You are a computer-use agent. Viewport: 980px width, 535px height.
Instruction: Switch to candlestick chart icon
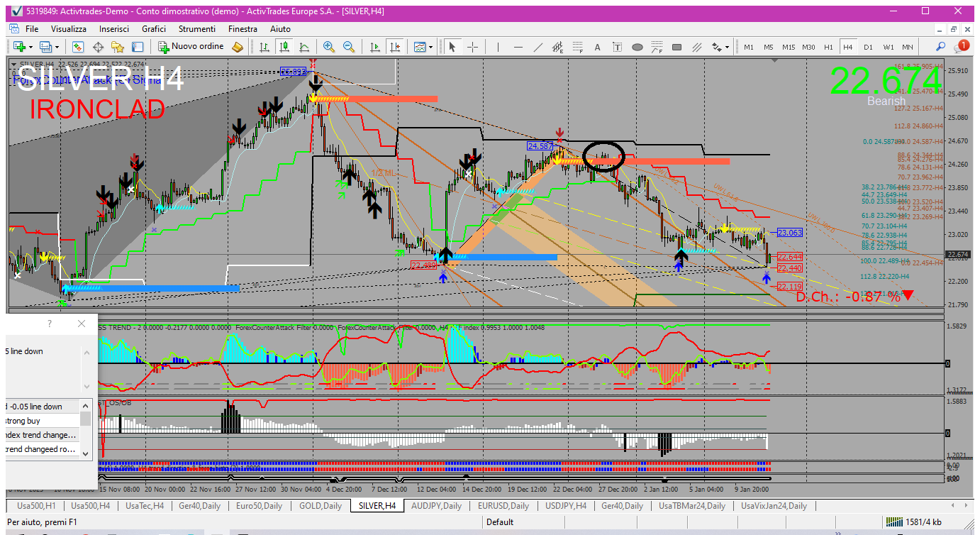tap(284, 47)
